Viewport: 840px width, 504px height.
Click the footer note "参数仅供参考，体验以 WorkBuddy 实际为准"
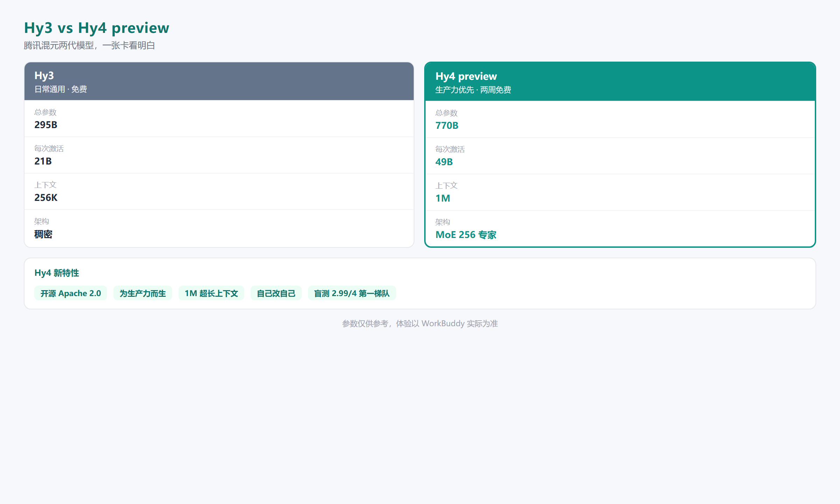[x=420, y=324]
